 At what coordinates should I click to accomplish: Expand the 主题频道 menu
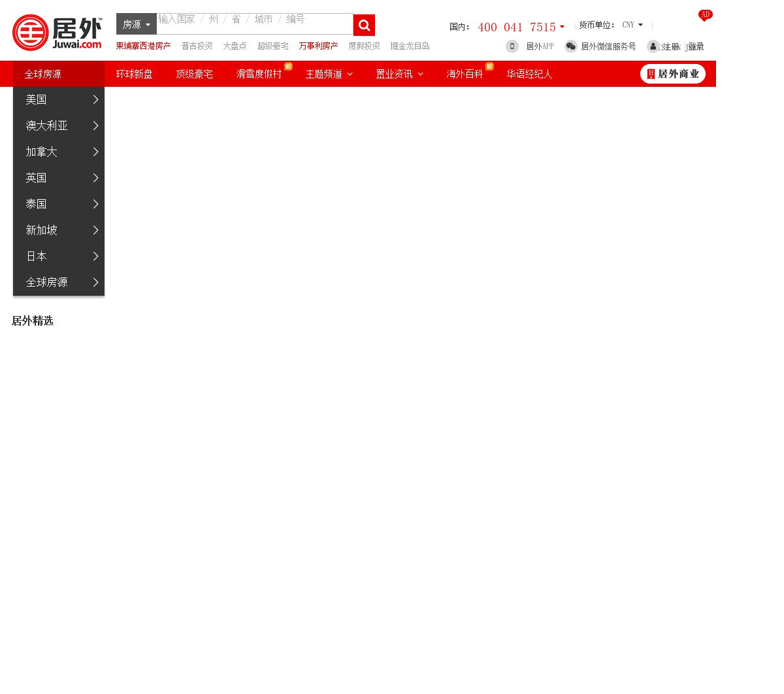329,74
